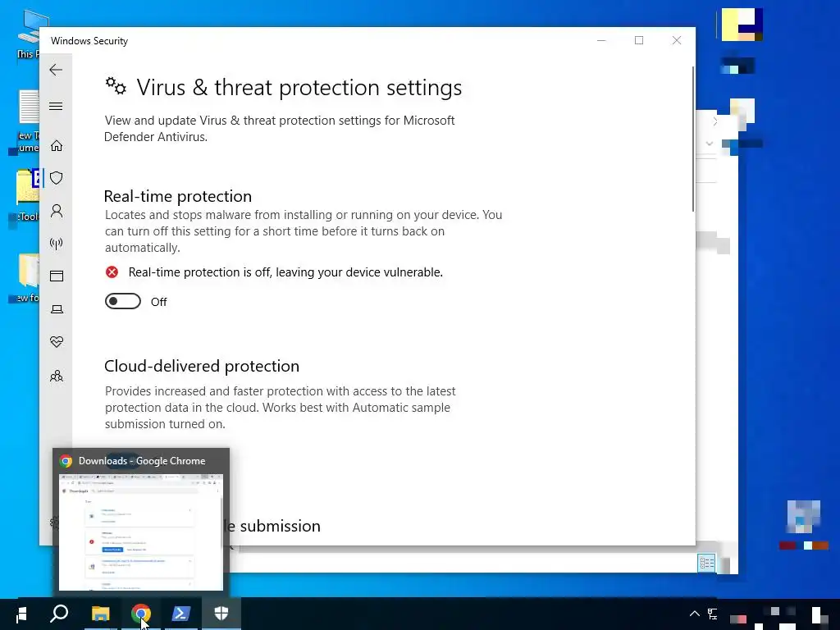Open taskbar search magnifier
The image size is (840, 630).
[x=59, y=614]
